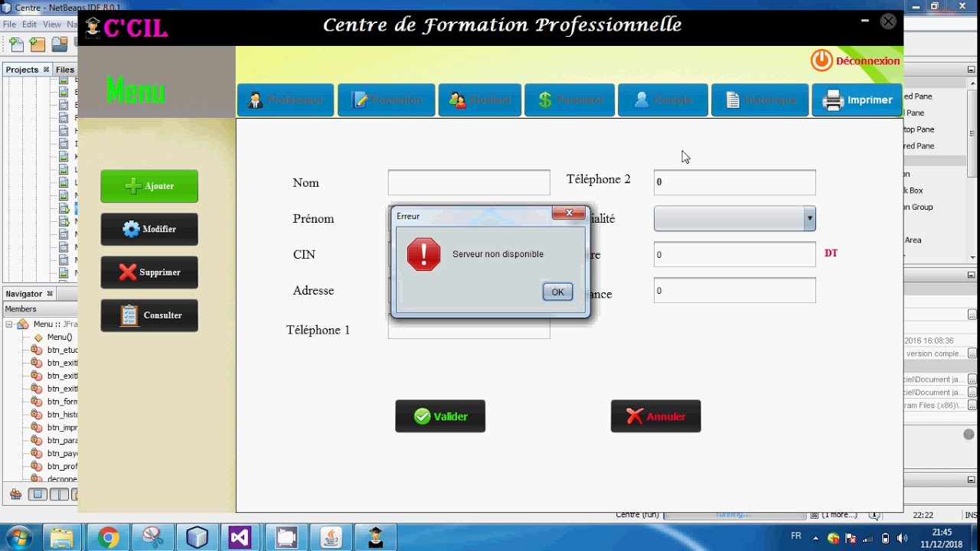This screenshot has width=980, height=551.
Task: Click the red Annuler button
Action: tap(655, 416)
